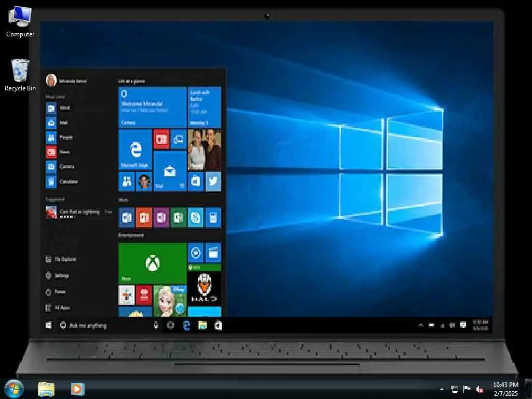This screenshot has width=532, height=399.
Task: Show hidden system tray icons arrow
Action: 442,389
